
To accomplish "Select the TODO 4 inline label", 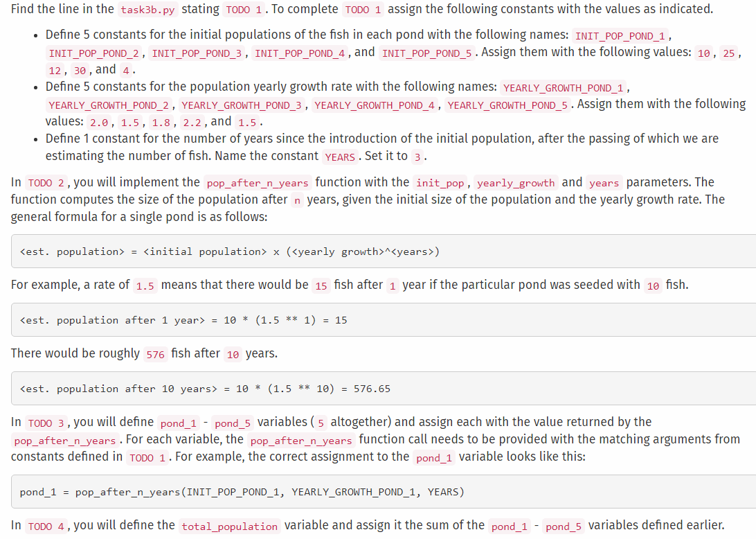I will point(46,527).
